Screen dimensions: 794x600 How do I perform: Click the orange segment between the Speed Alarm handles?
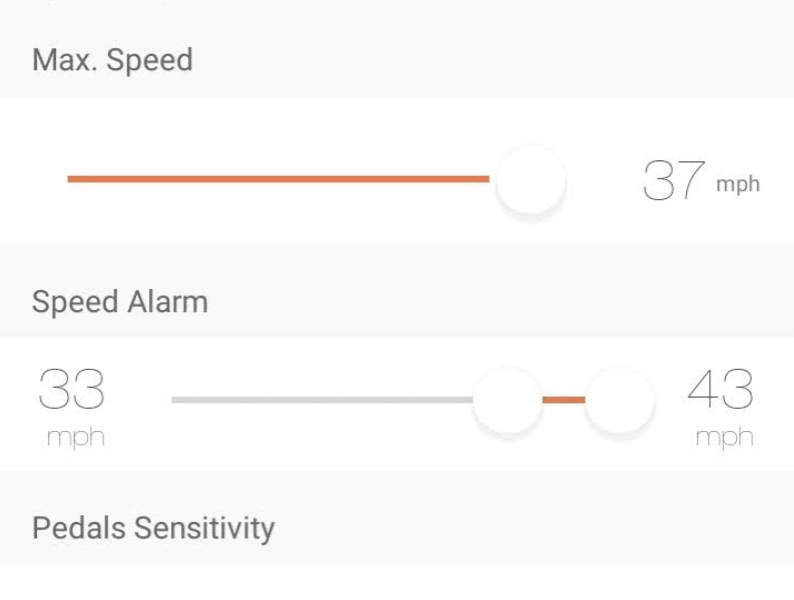pyautogui.click(x=563, y=400)
